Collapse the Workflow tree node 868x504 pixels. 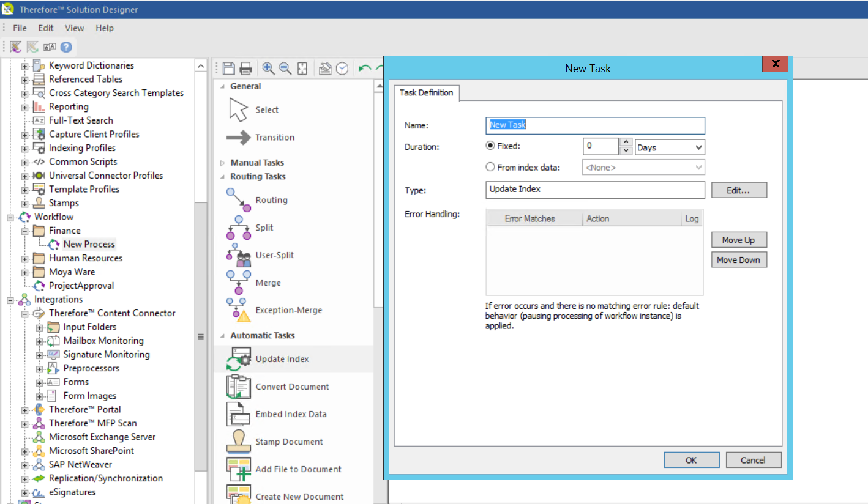(x=10, y=217)
